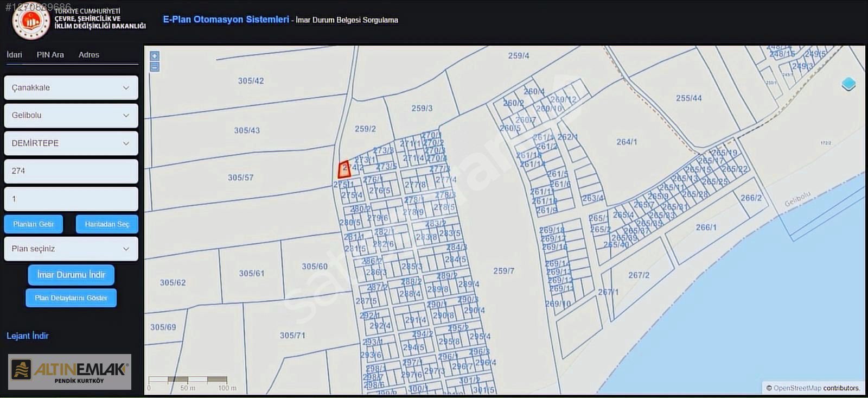Switch to the İdari tab
The image size is (868, 398).
click(x=15, y=55)
